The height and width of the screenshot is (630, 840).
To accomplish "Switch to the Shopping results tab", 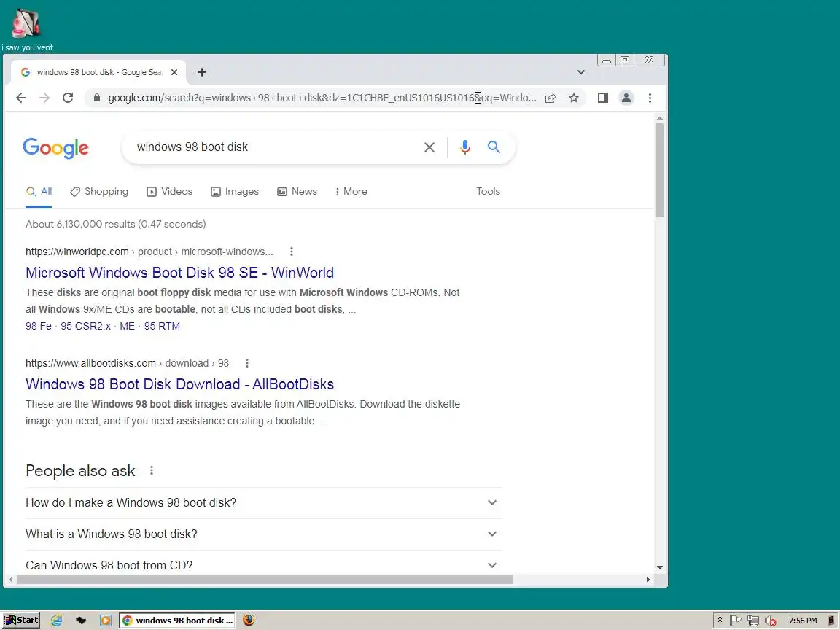I will (99, 192).
